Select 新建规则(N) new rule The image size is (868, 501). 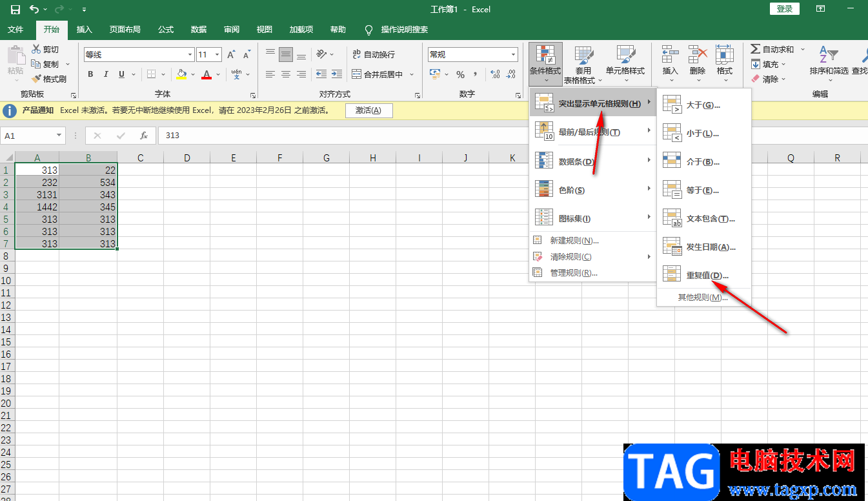pyautogui.click(x=592, y=240)
